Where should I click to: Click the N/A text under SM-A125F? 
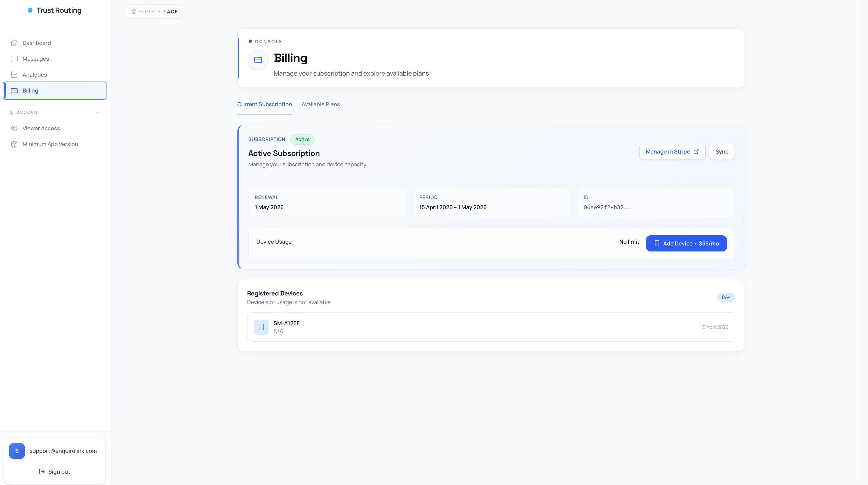tap(278, 331)
